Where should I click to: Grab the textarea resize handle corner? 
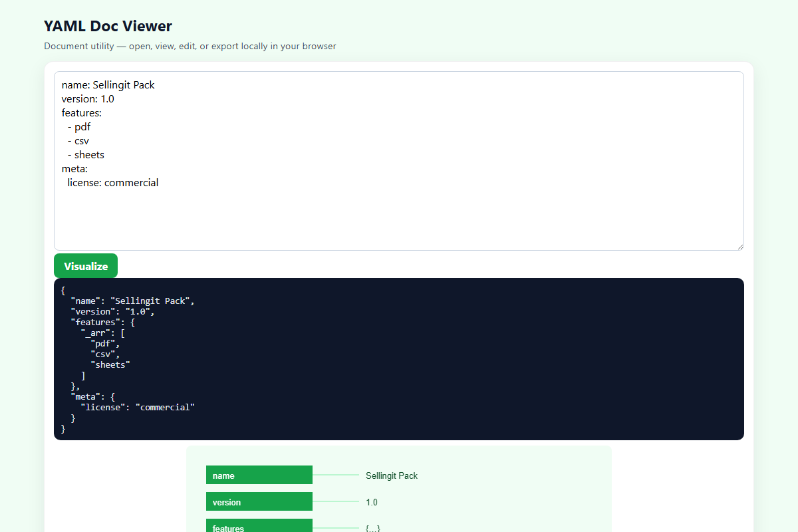click(739, 246)
